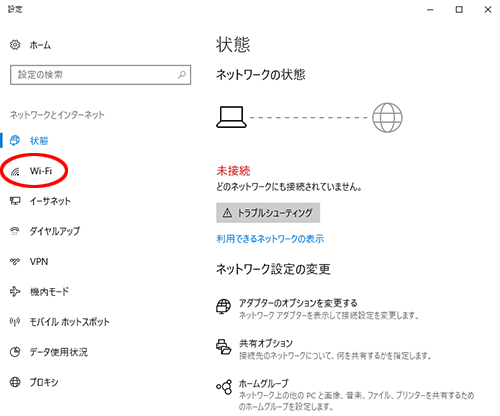Click the search magnifier icon

182,75
